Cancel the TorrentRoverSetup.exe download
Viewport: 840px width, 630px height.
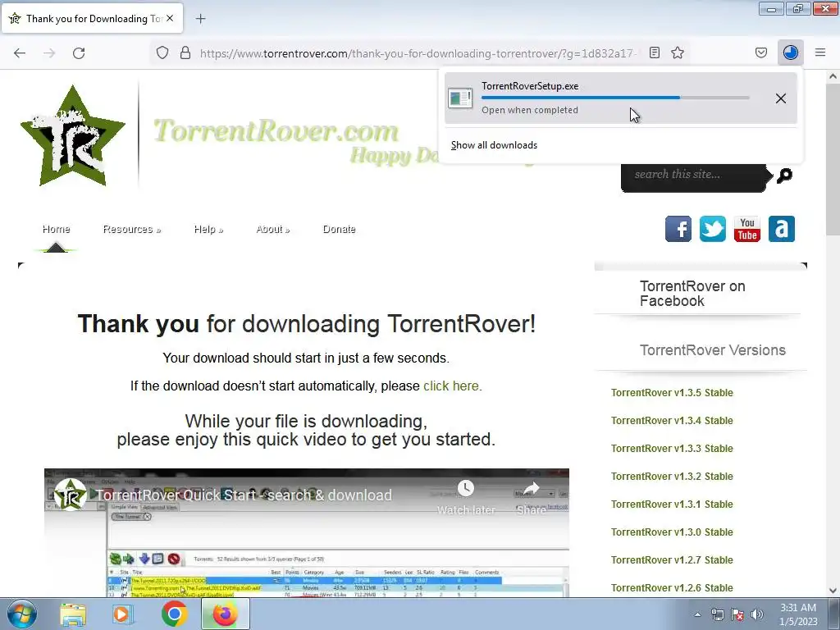point(781,98)
